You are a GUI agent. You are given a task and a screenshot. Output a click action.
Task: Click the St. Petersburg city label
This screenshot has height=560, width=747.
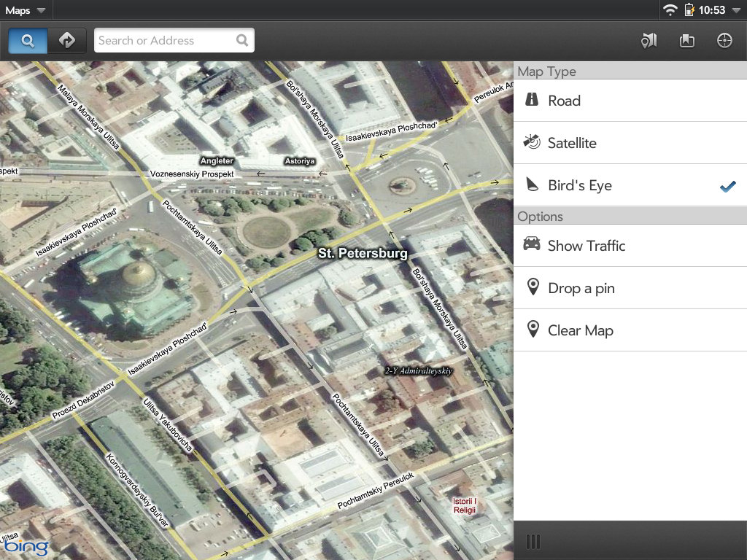coord(362,254)
